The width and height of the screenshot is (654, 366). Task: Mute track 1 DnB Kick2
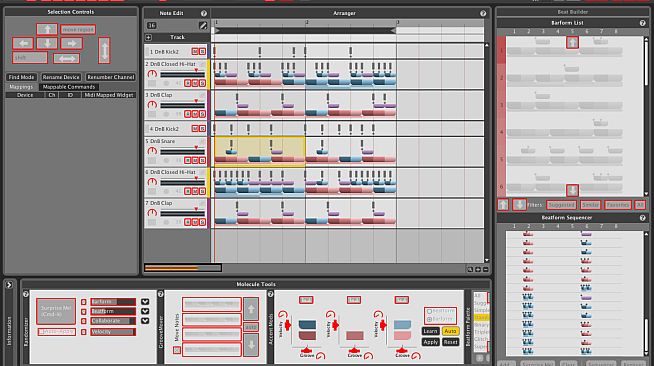195,52
